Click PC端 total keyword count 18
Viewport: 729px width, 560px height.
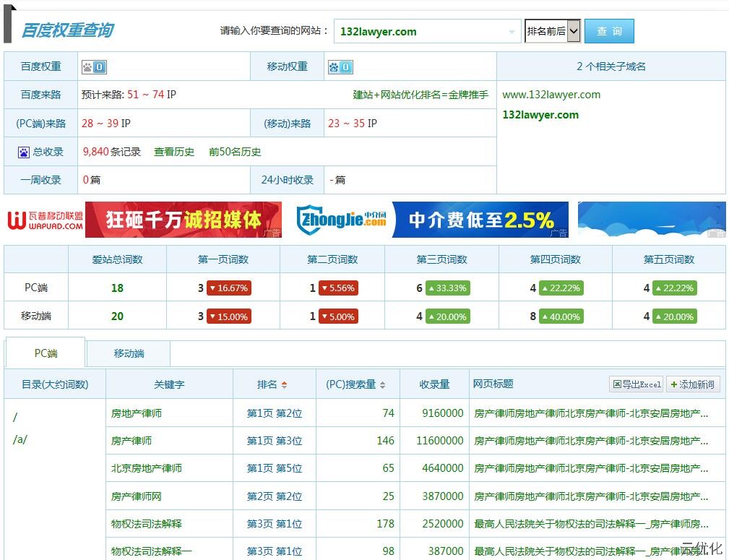pyautogui.click(x=117, y=288)
